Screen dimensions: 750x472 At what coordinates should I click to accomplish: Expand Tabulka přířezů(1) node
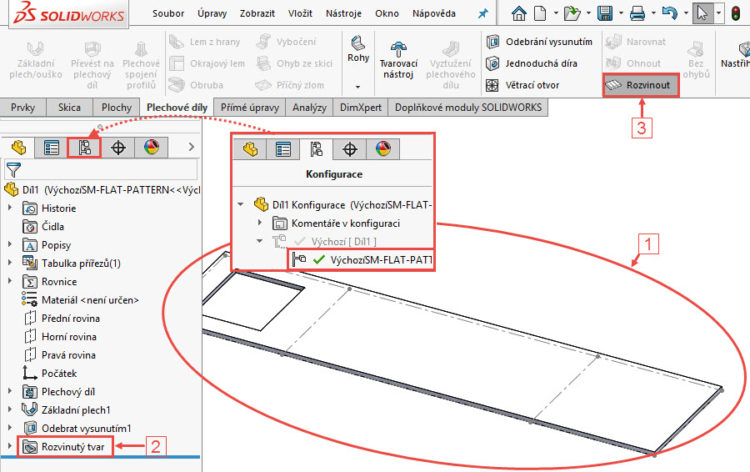point(10,263)
